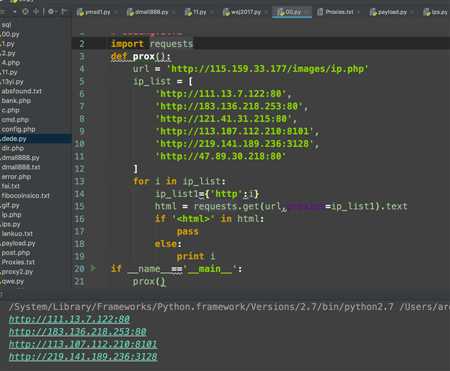Click the run arrow beside line 20
The image size is (450, 371).
click(93, 268)
